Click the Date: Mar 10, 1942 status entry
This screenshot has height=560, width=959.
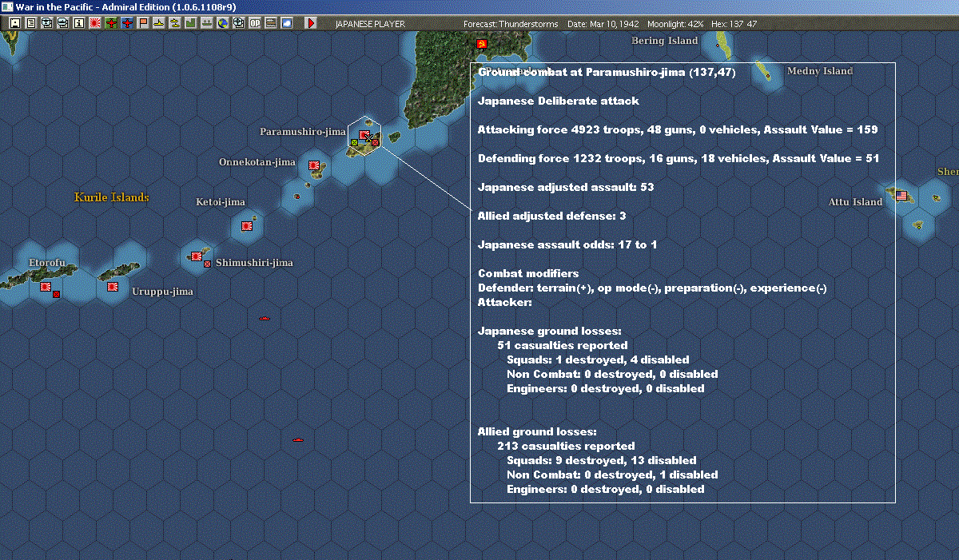pos(602,24)
